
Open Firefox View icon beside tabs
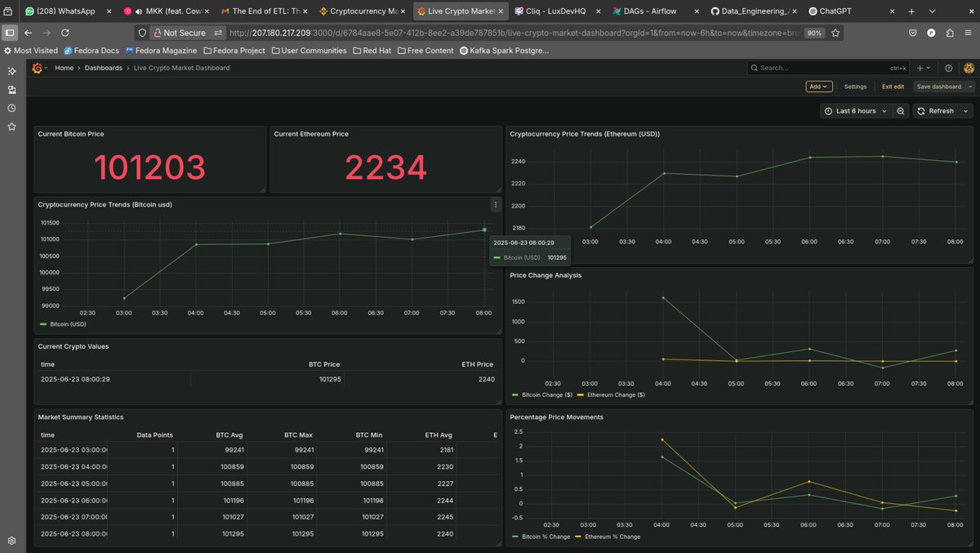coord(7,11)
